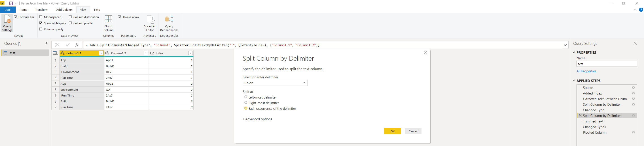
Task: Toggle the Query Settings pane button
Action: click(x=7, y=23)
